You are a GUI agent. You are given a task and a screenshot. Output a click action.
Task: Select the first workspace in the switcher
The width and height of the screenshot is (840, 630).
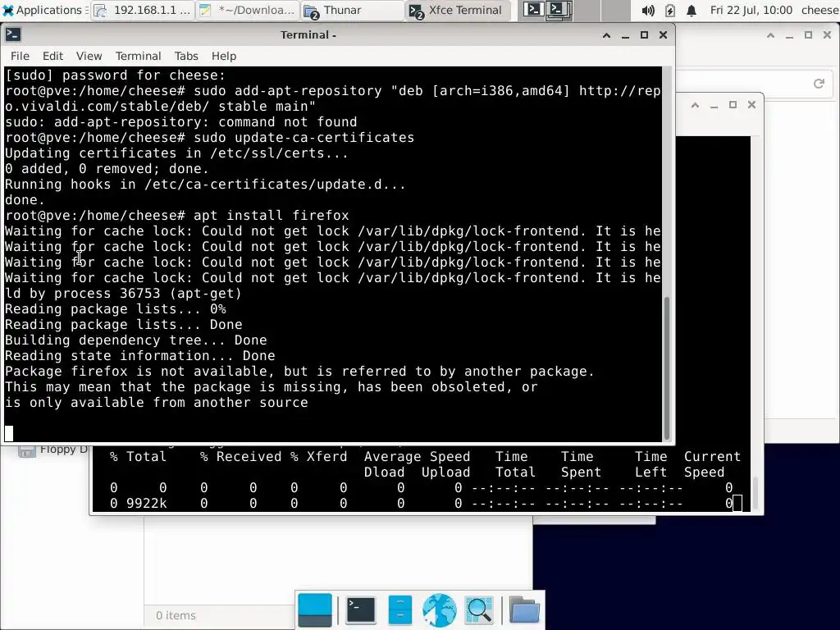533,10
